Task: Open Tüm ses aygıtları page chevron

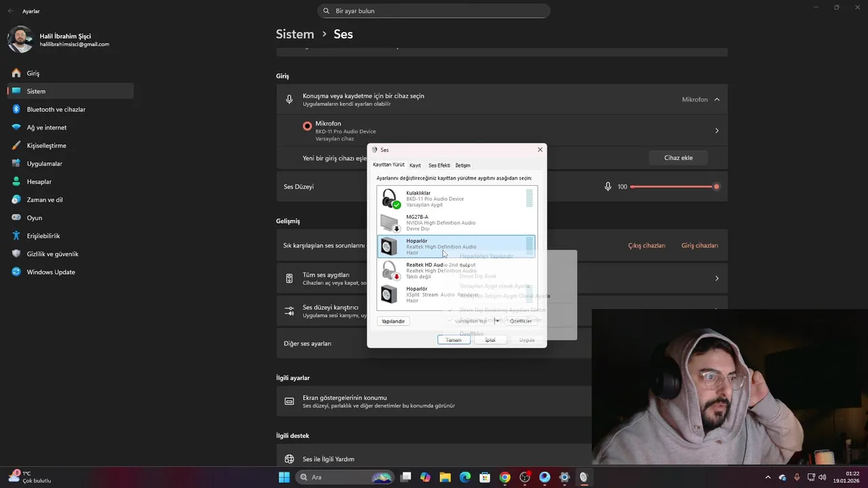Action: click(717, 279)
